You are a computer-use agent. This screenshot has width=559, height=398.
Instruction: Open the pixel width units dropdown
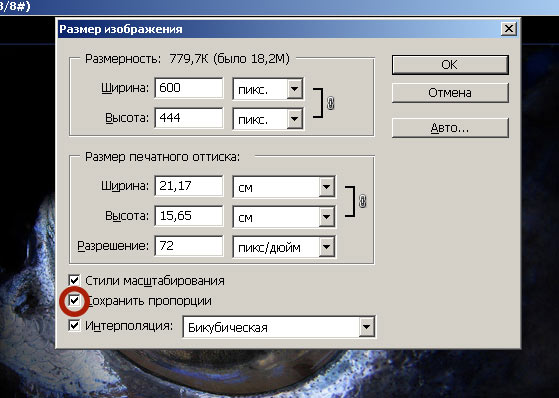click(x=268, y=88)
